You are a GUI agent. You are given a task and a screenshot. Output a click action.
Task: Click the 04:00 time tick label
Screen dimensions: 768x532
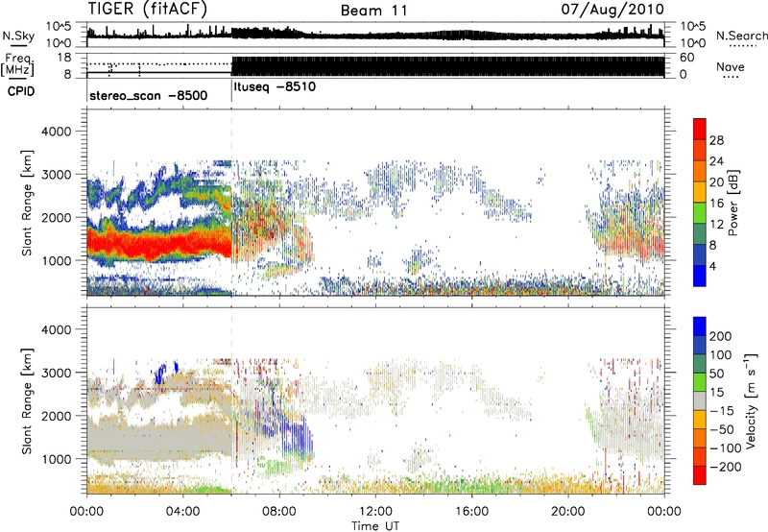(x=182, y=512)
